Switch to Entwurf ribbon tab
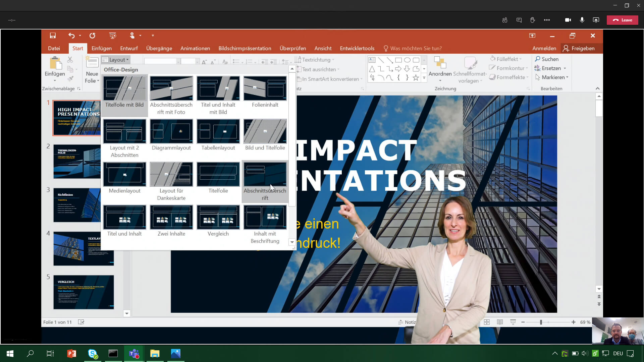 [x=129, y=48]
